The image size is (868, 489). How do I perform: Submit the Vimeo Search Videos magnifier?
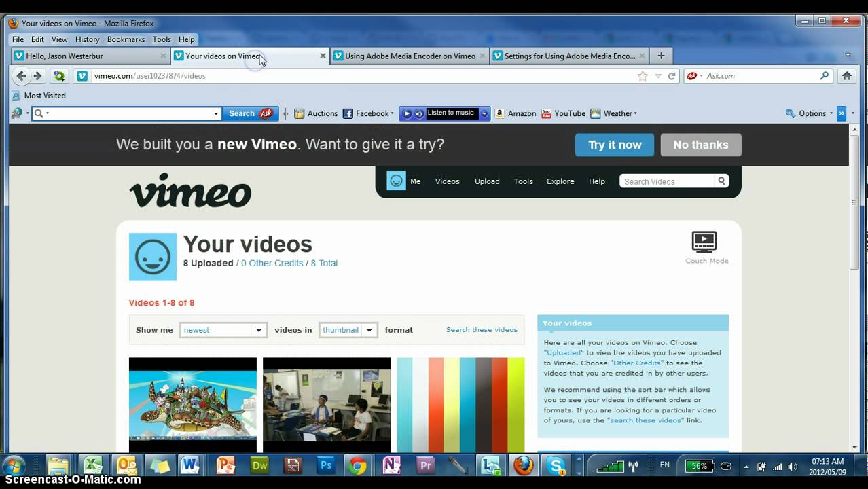coord(721,181)
